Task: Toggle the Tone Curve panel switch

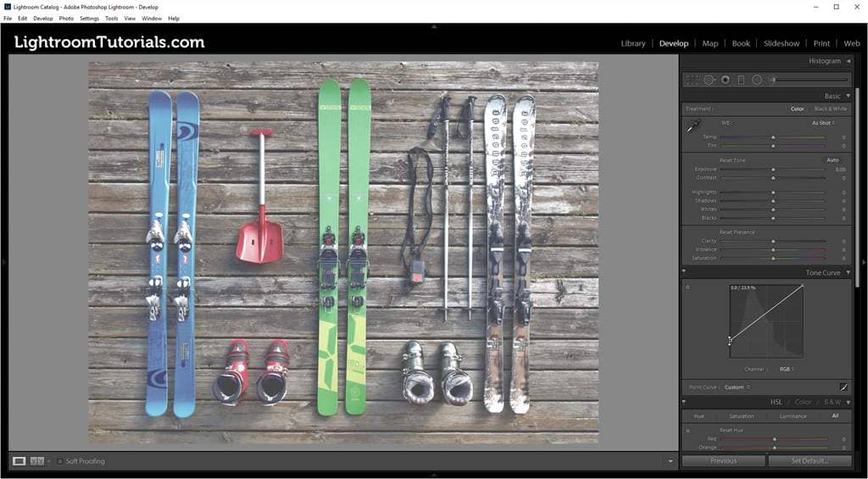Action: 685,272
